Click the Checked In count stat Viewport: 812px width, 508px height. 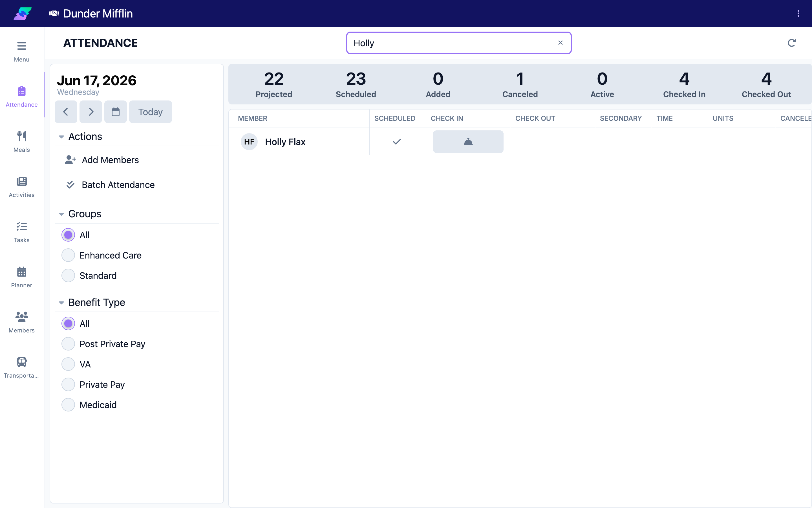tap(684, 84)
